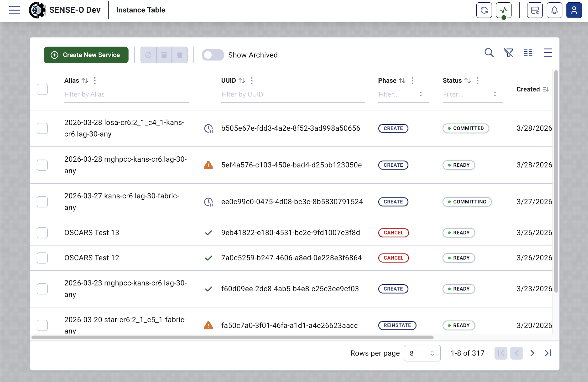Click the search magnifier icon
Screen dimensions: 588x382
[489, 53]
